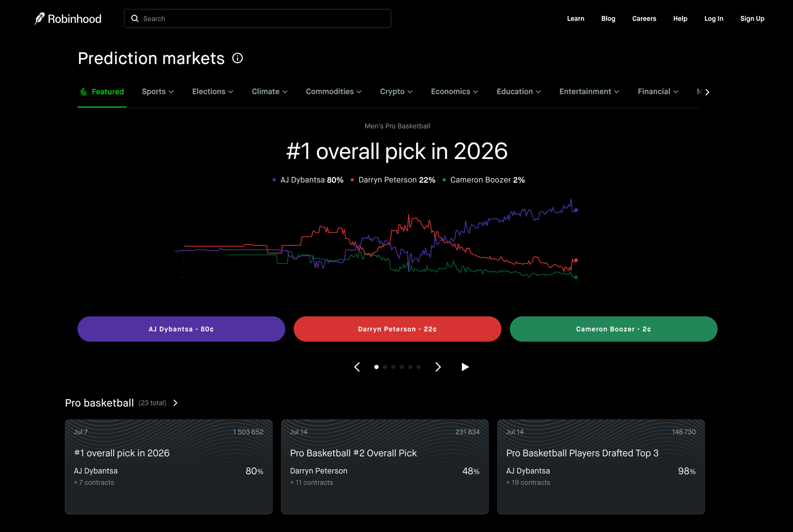The image size is (793, 532).
Task: Expand the Entertainment category dropdown
Action: coord(589,92)
